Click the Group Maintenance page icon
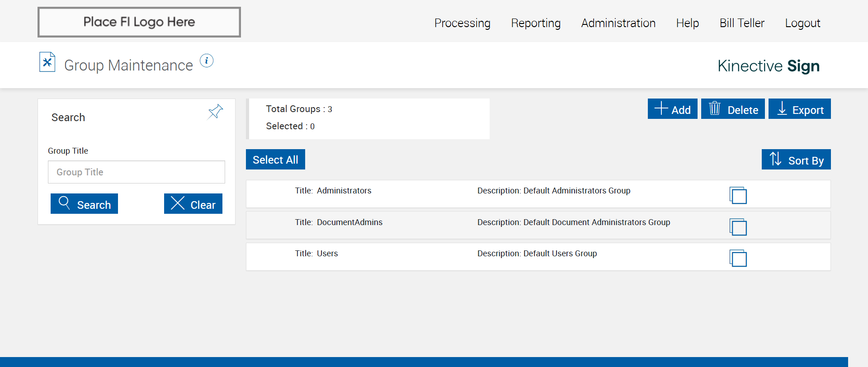 point(47,62)
